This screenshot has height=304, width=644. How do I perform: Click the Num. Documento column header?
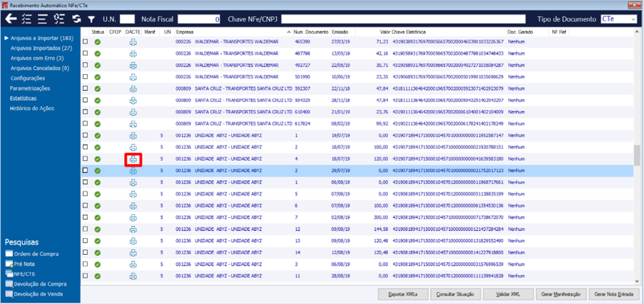312,32
